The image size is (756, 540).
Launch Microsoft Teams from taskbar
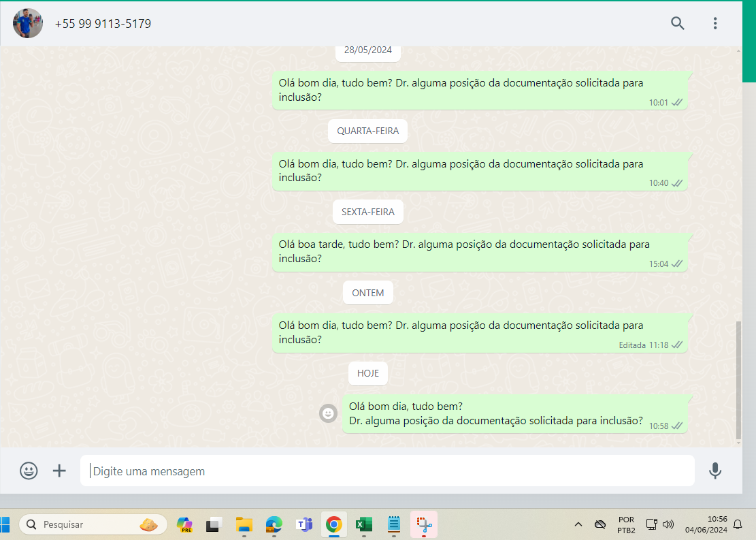(x=303, y=524)
